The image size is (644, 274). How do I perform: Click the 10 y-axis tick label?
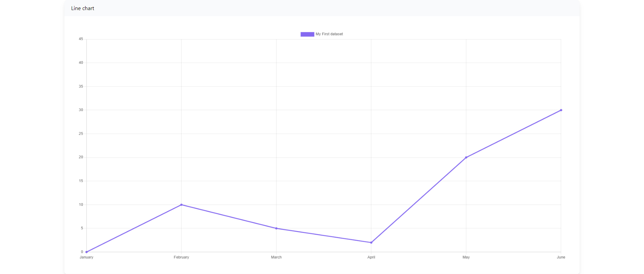point(81,204)
